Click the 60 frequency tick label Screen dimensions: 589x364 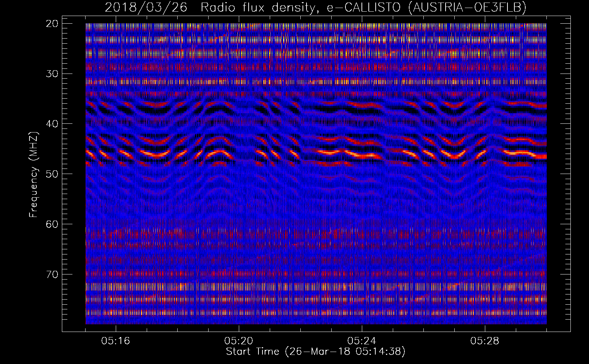52,224
